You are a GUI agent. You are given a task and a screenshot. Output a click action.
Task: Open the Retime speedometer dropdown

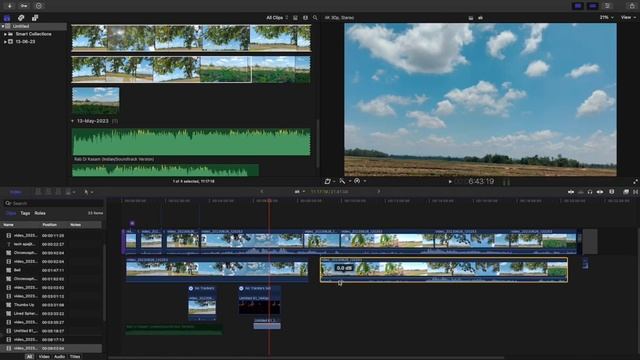coord(360,181)
